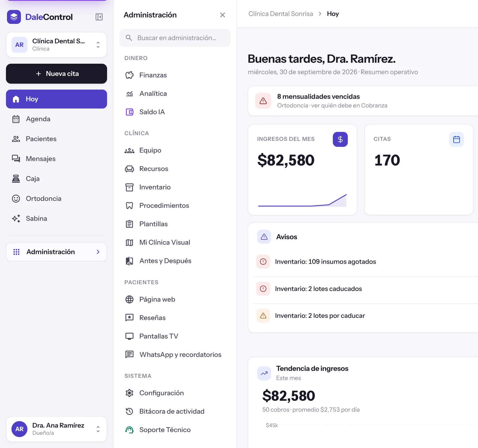
Task: Create a new appointment with Nueva cita
Action: pos(56,74)
